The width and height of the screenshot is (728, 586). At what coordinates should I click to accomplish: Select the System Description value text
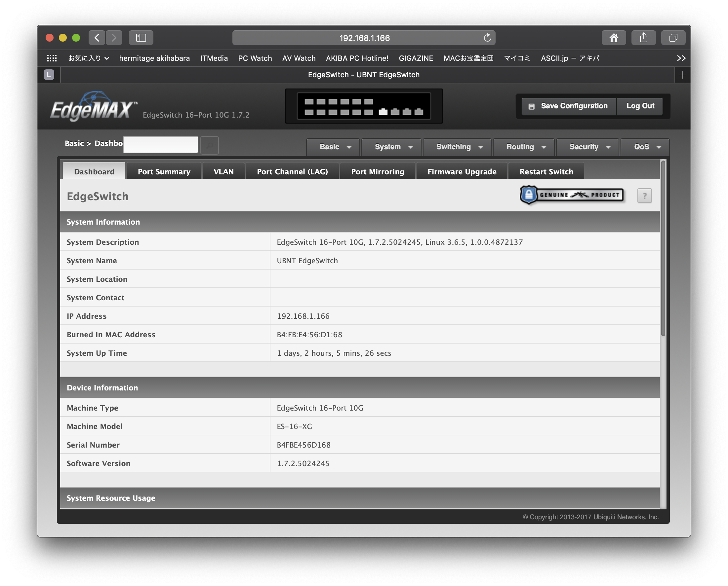[400, 242]
